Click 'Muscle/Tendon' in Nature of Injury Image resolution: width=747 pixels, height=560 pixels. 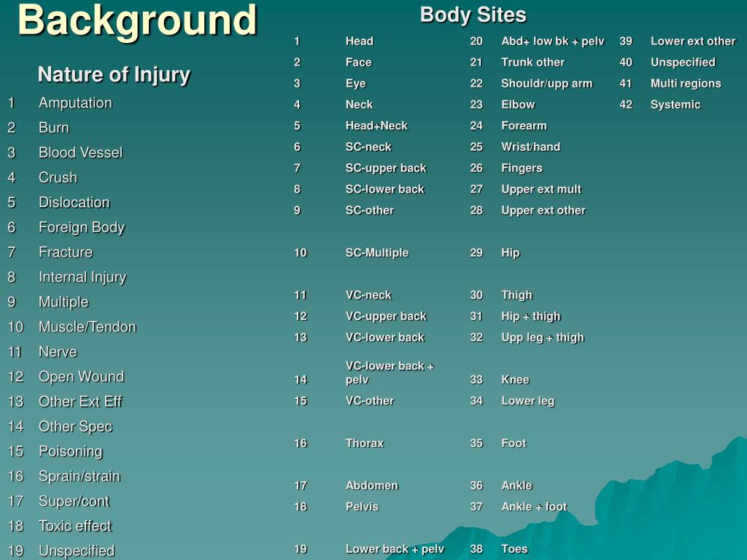(88, 327)
